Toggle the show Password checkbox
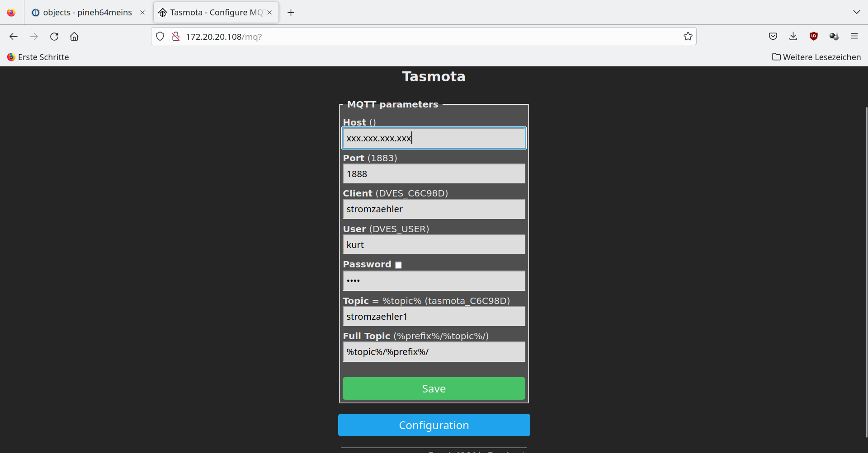868x453 pixels. pyautogui.click(x=398, y=265)
